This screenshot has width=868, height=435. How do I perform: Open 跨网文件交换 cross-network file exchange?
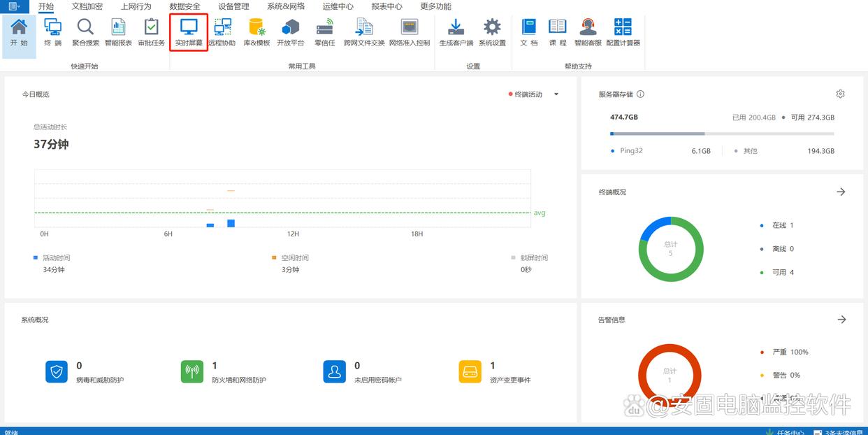[x=364, y=32]
